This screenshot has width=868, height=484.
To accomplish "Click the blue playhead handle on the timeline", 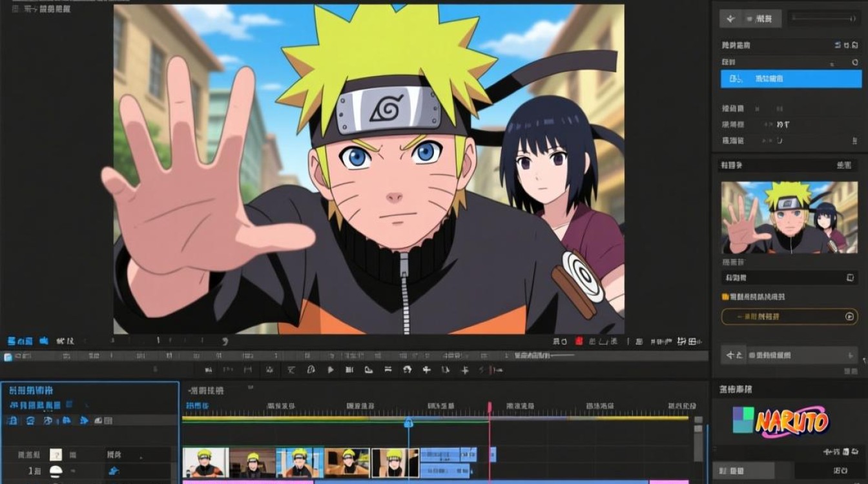I will pos(408,423).
